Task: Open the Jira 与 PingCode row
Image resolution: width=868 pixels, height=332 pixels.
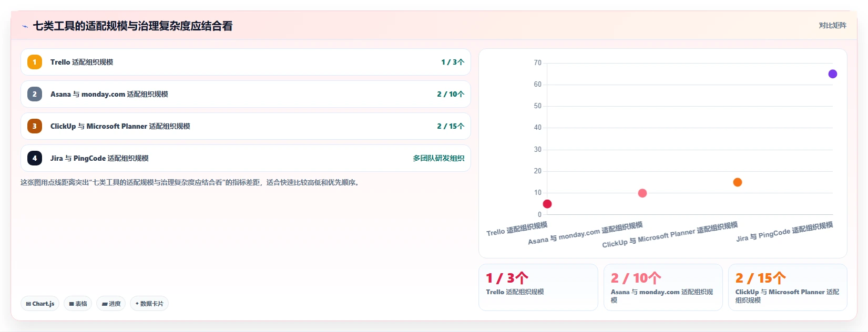Action: click(x=246, y=158)
